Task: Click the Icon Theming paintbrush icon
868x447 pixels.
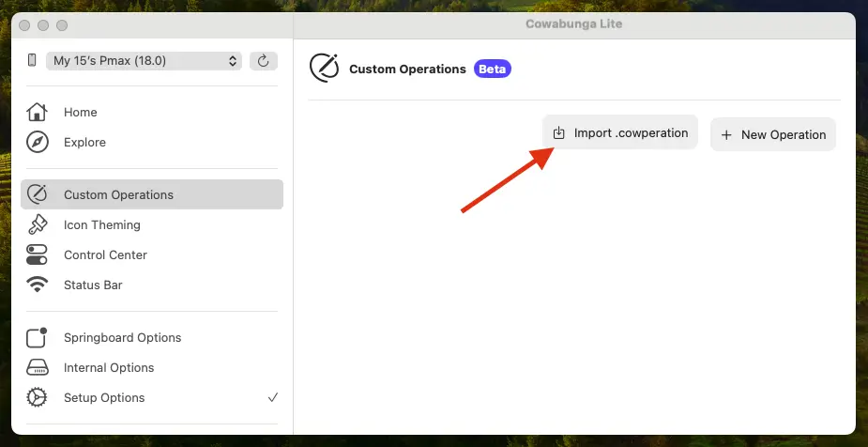Action: coord(38,224)
